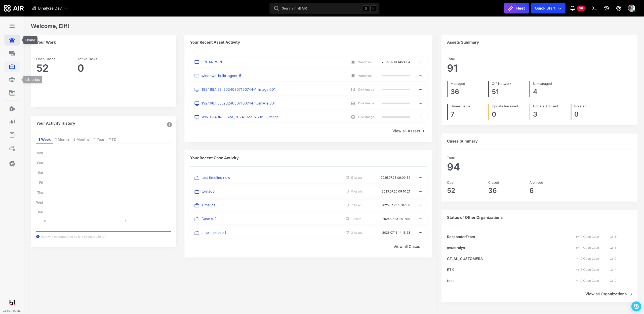Viewport: 644px width, 314px height.
Task: Click the Activity History info icon
Action: coord(169,125)
